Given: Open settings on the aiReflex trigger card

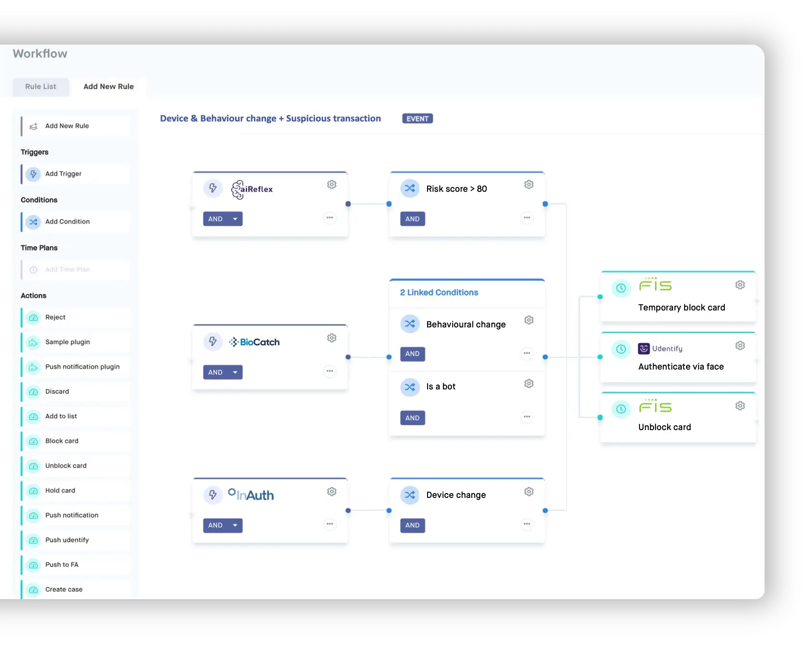Looking at the screenshot, I should pyautogui.click(x=332, y=185).
